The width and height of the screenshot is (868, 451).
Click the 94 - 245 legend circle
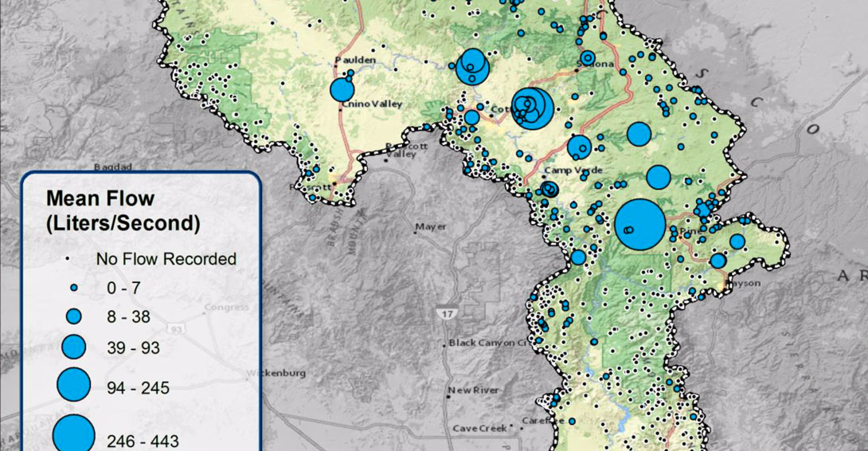pyautogui.click(x=73, y=385)
